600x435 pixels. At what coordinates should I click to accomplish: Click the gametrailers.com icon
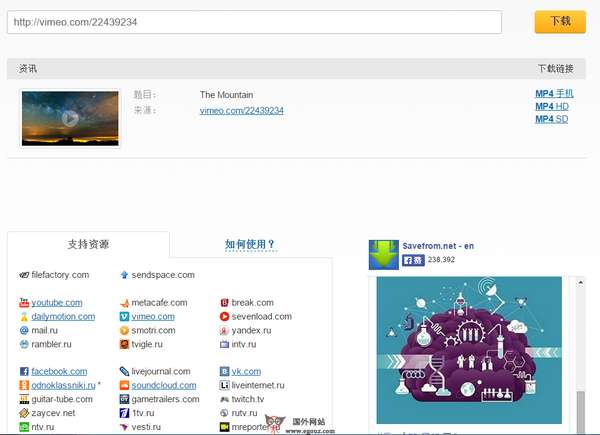(124, 399)
